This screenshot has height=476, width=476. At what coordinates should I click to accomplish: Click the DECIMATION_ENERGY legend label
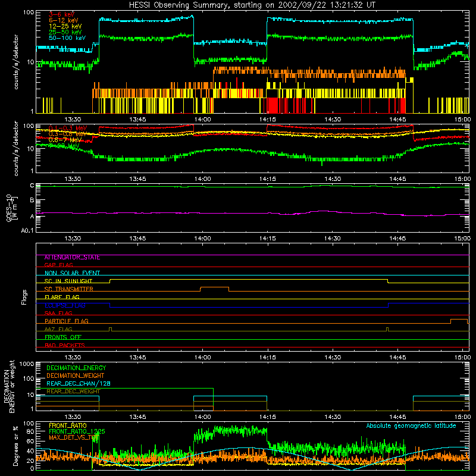point(76,368)
